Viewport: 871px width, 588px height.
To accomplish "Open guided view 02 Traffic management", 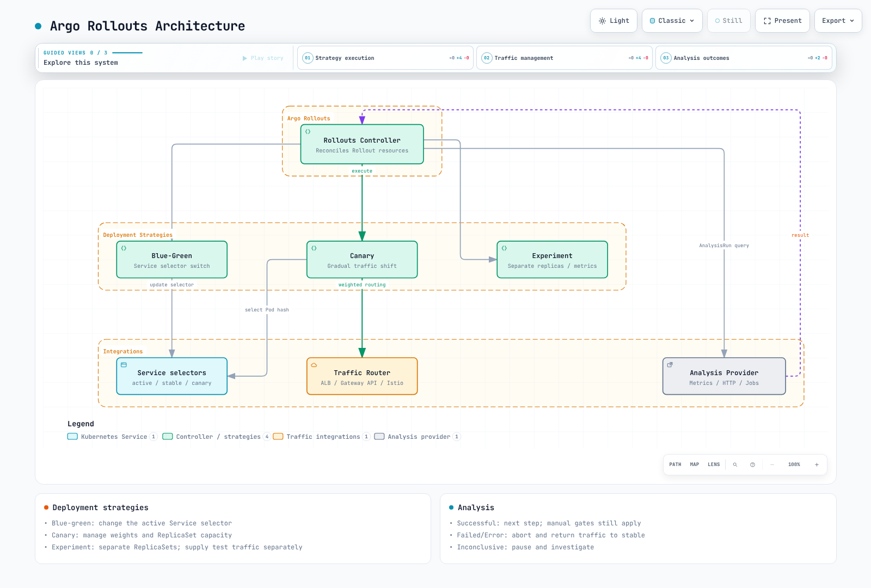I will (x=565, y=58).
